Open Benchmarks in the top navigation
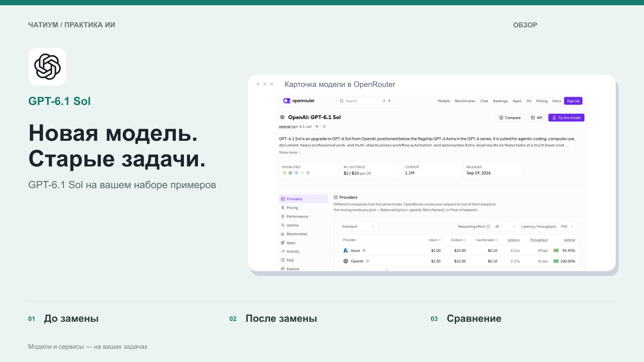The width and height of the screenshot is (644, 362). pyautogui.click(x=465, y=101)
